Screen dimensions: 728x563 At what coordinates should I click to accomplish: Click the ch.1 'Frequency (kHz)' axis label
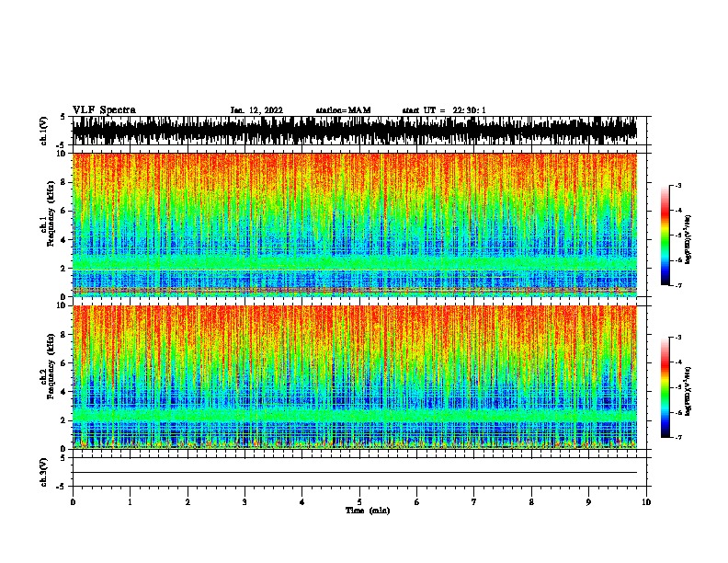(51, 214)
